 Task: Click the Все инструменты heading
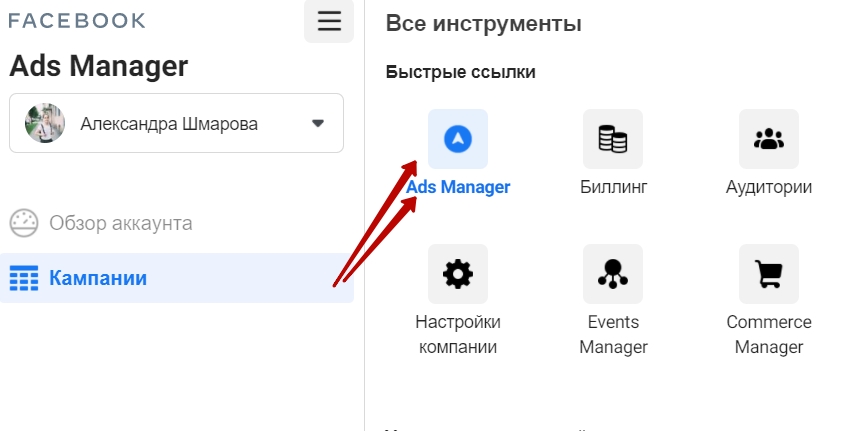point(483,24)
